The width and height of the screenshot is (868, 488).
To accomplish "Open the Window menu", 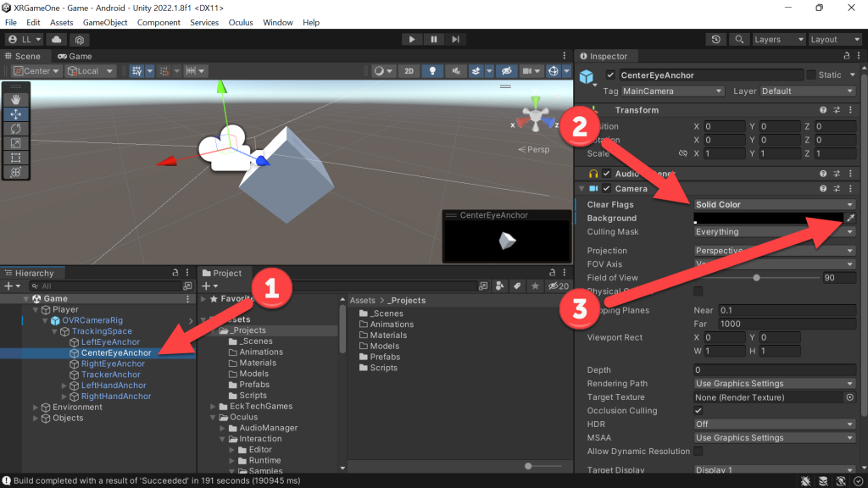I will [x=278, y=23].
